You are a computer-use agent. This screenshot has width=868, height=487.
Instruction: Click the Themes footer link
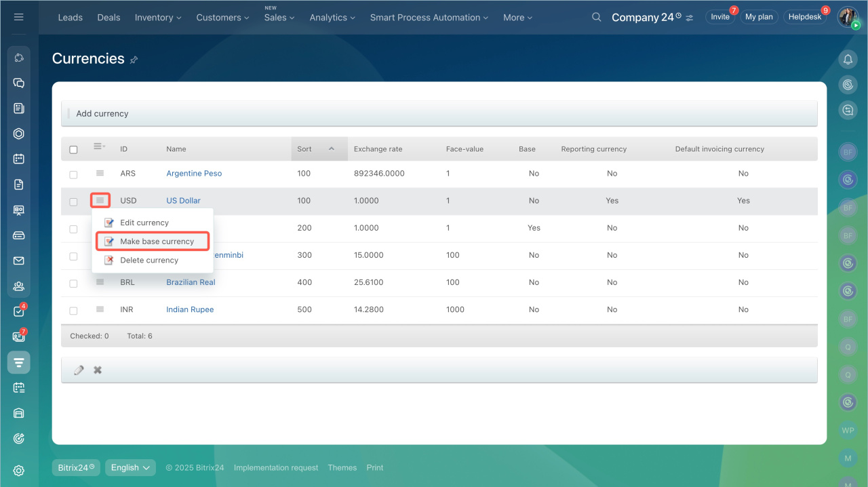342,467
